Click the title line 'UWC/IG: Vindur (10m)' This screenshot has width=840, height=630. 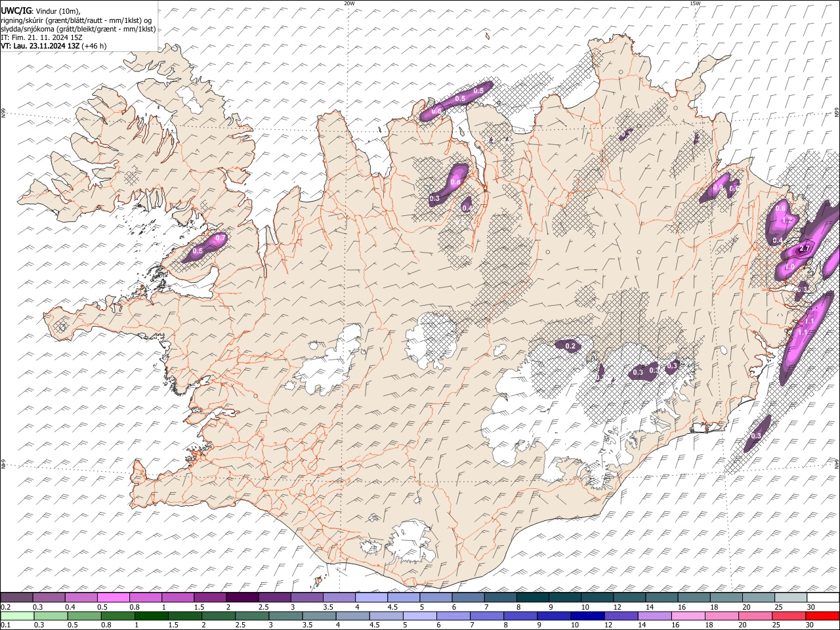[x=40, y=11]
